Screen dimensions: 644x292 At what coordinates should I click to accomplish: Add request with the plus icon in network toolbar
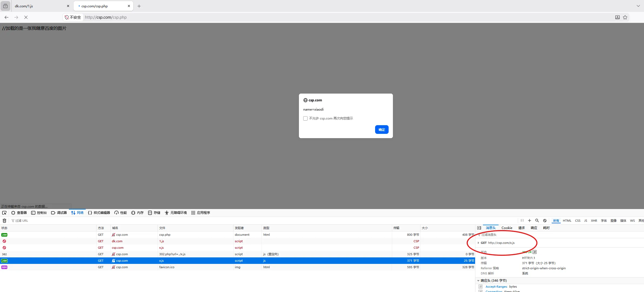529,221
